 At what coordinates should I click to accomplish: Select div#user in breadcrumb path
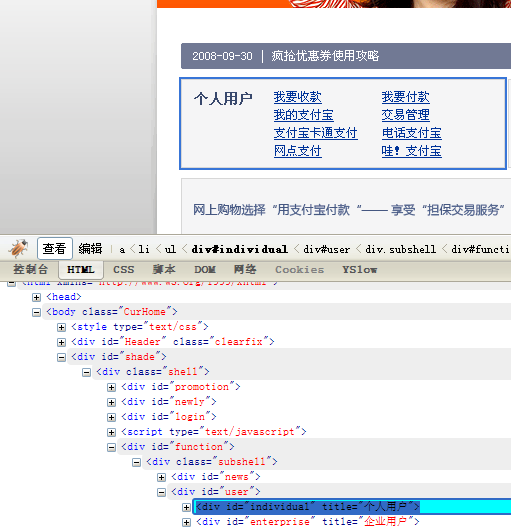[x=326, y=250]
